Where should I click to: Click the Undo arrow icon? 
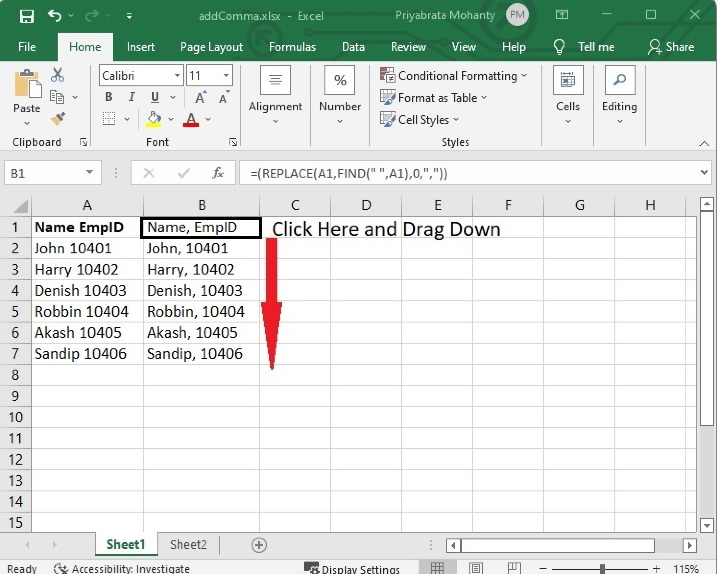54,16
